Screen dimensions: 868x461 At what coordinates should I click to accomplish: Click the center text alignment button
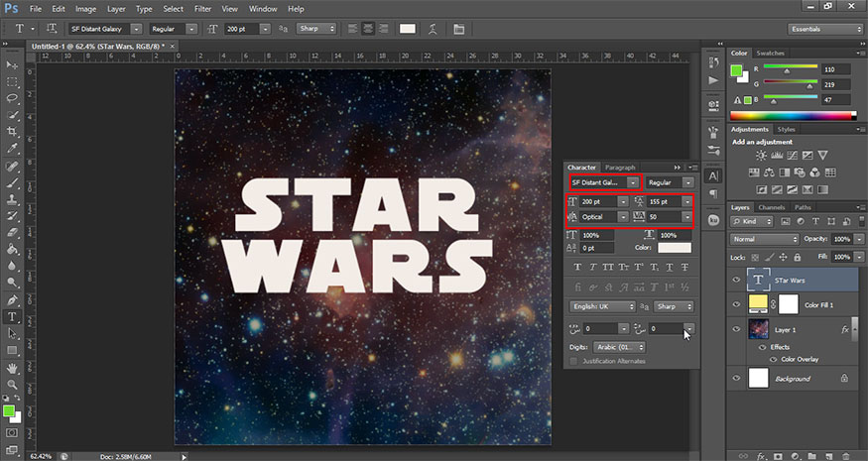[x=368, y=29]
